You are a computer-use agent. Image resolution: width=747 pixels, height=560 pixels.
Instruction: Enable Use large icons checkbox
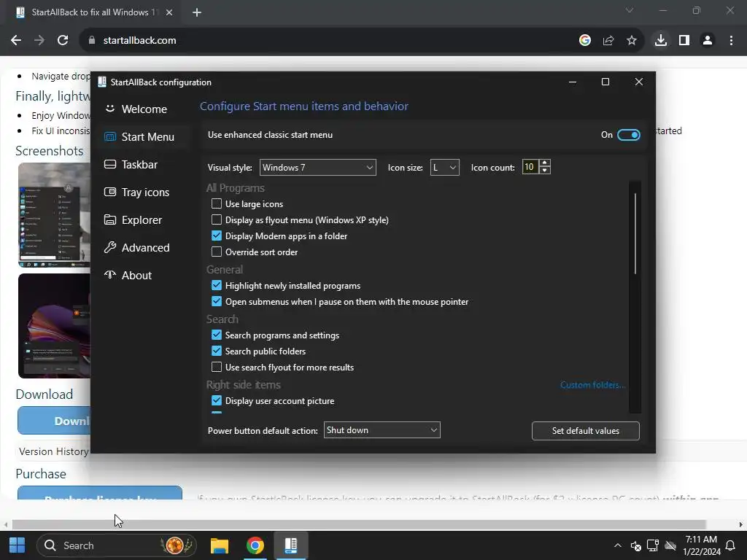pos(216,203)
